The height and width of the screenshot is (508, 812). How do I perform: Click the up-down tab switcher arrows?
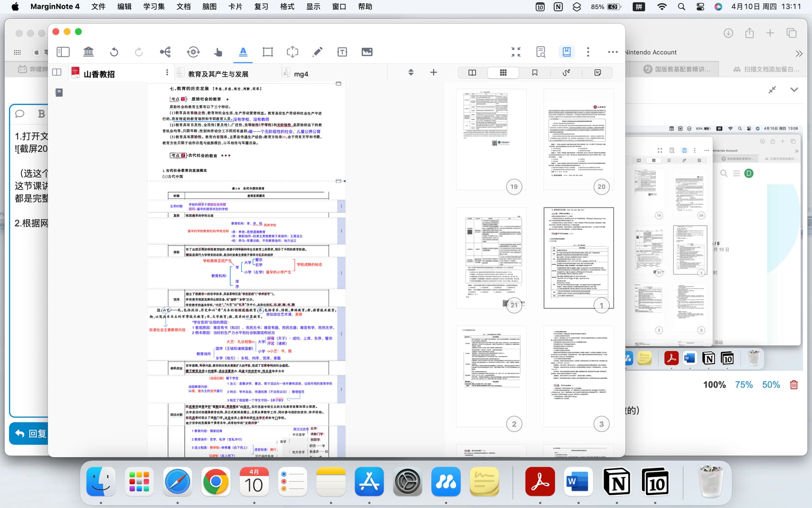point(411,72)
